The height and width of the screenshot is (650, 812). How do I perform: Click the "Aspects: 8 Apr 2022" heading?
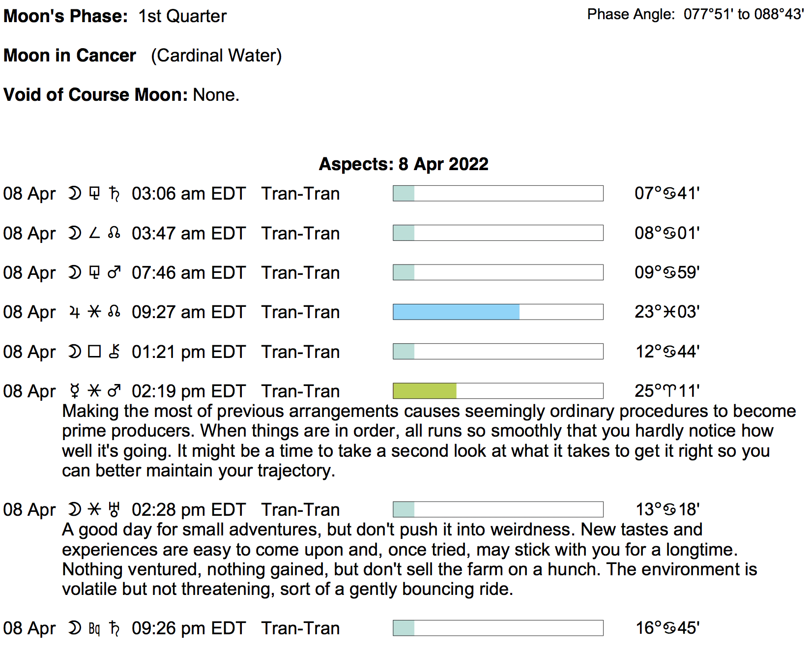(404, 164)
